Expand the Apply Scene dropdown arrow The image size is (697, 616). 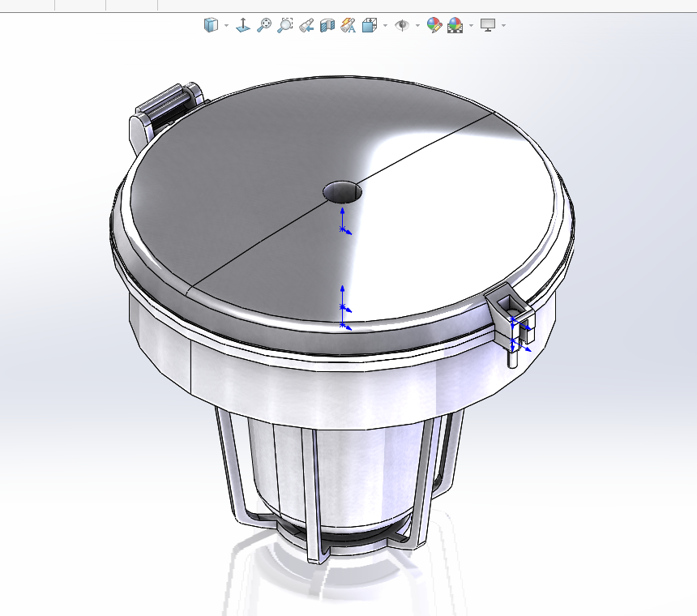coord(471,25)
